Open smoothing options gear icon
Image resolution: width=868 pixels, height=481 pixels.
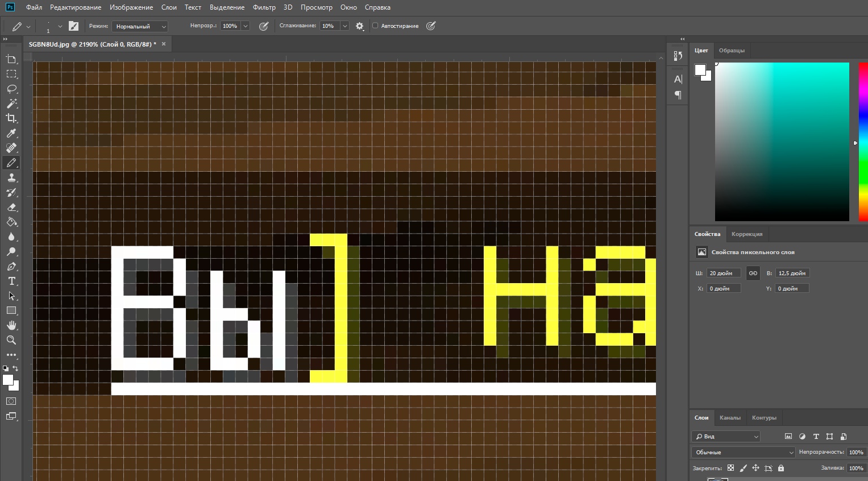pyautogui.click(x=360, y=26)
